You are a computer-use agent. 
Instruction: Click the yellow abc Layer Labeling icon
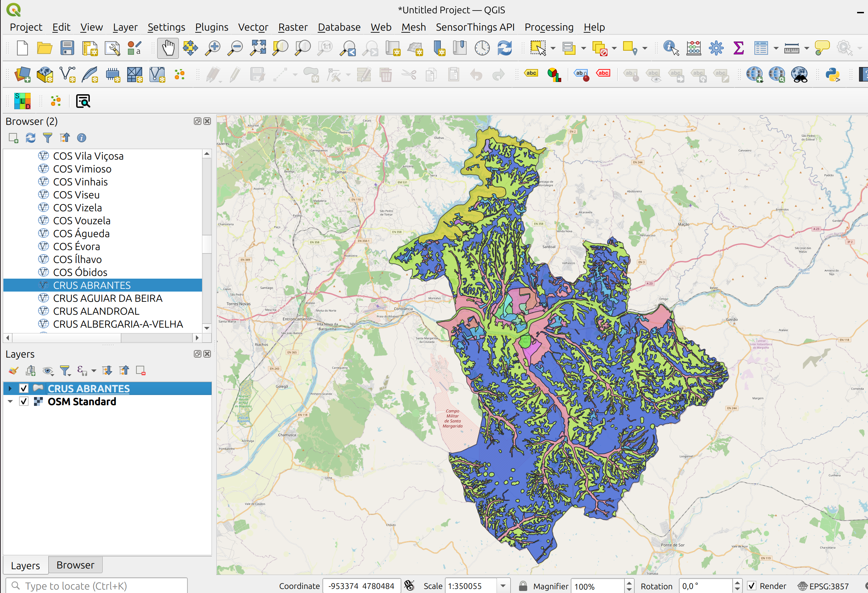point(531,73)
